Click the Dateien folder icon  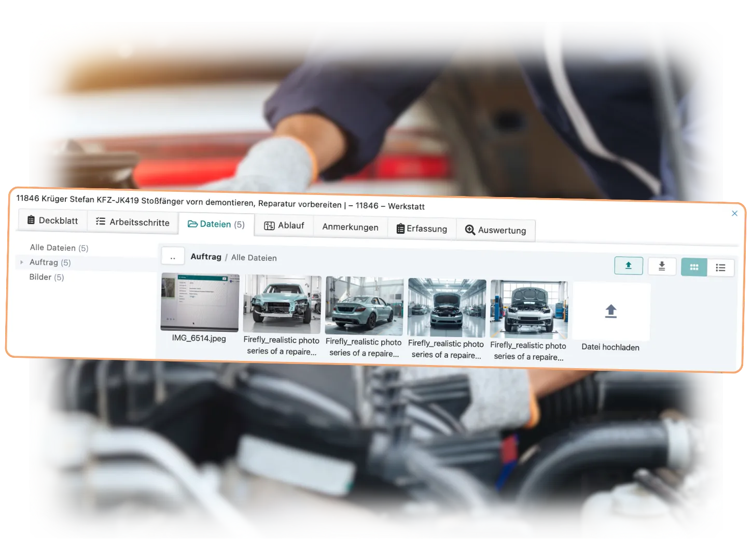[192, 224]
